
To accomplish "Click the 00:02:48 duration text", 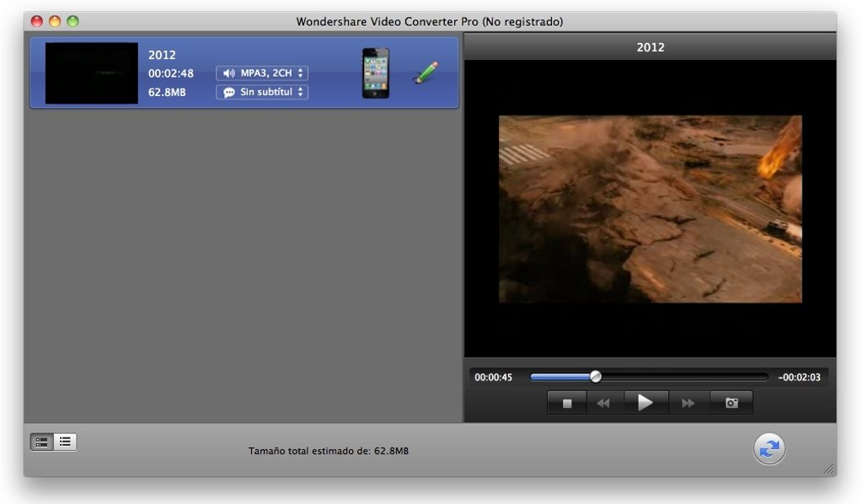I will [170, 73].
